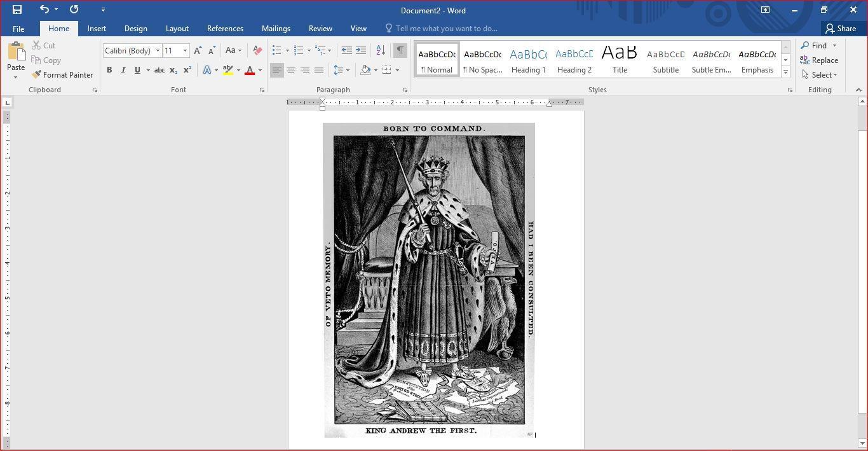868x451 pixels.
Task: Click the Strikethrough text icon
Action: 159,70
